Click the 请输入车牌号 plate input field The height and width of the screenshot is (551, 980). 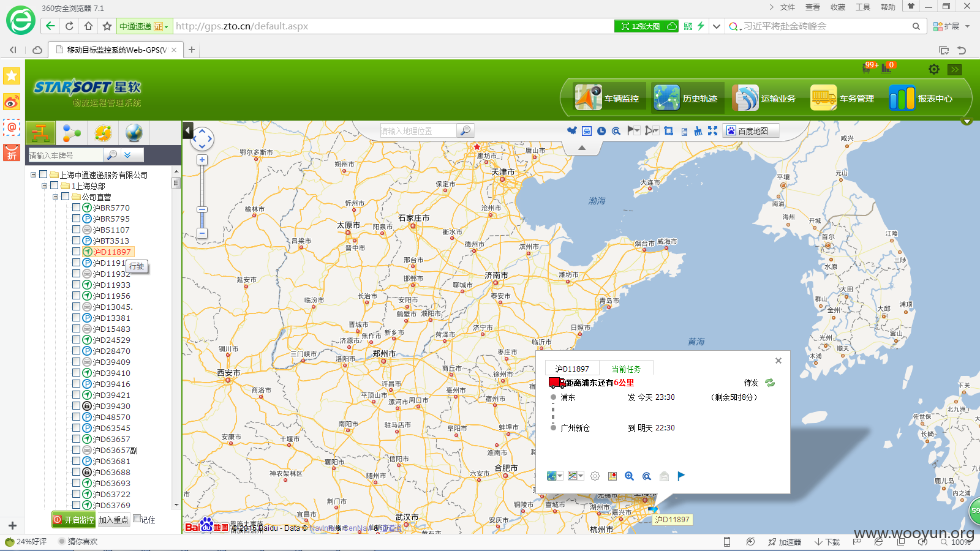pyautogui.click(x=66, y=155)
